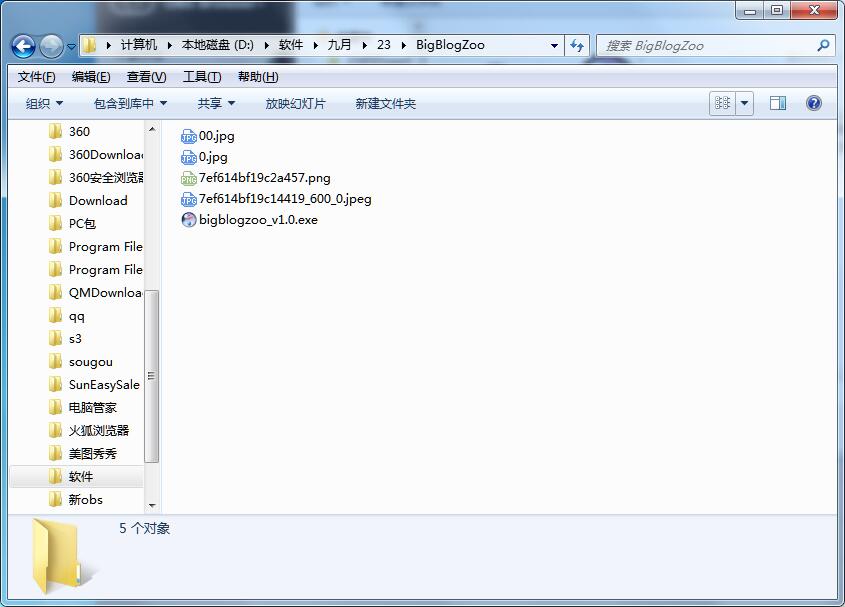Select the 00.jpg image file
The image size is (845, 607).
pyautogui.click(x=212, y=136)
